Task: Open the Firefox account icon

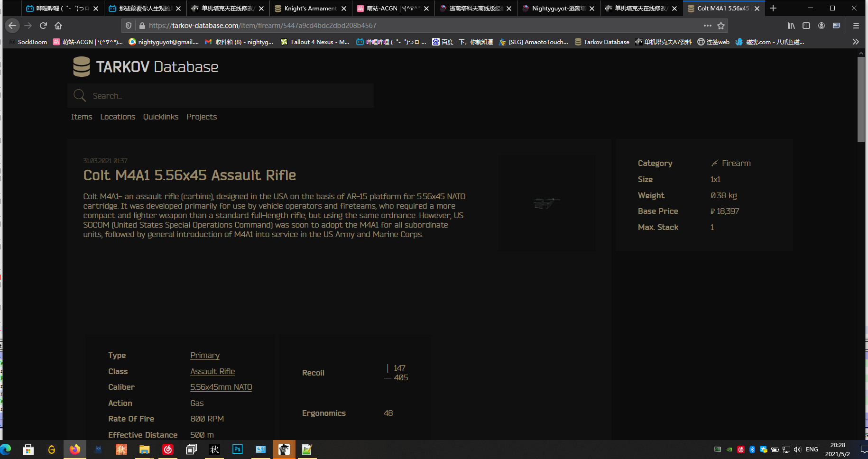Action: point(822,26)
